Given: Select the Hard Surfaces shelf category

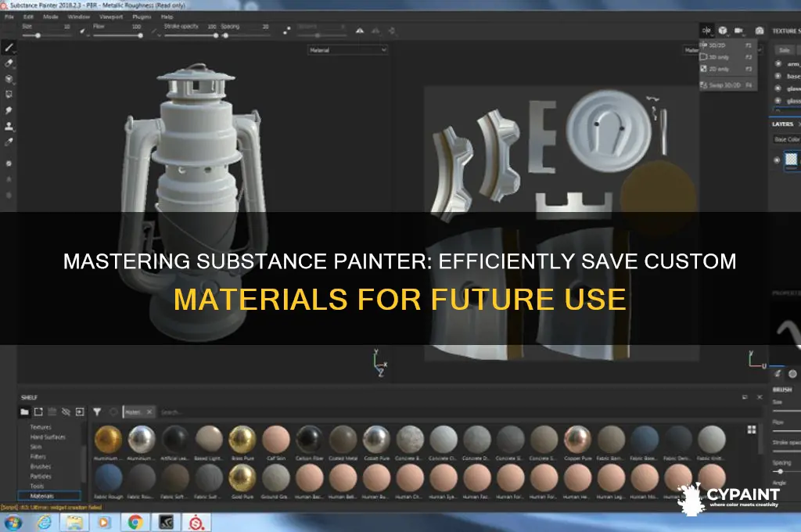Looking at the screenshot, I should [x=48, y=437].
